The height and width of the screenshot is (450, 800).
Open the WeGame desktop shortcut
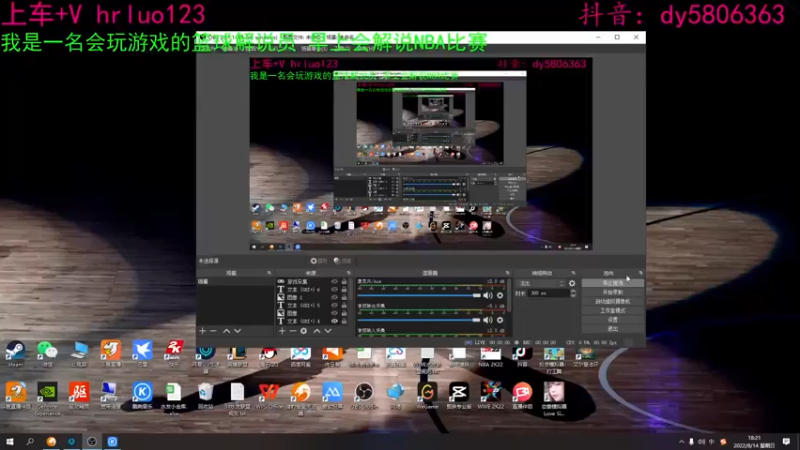point(428,396)
